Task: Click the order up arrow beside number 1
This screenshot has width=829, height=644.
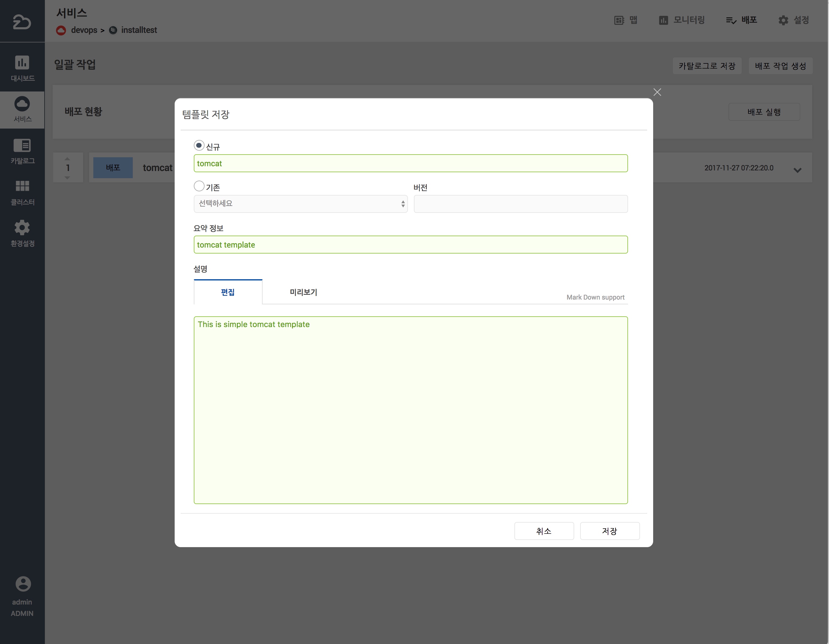Action: click(67, 159)
